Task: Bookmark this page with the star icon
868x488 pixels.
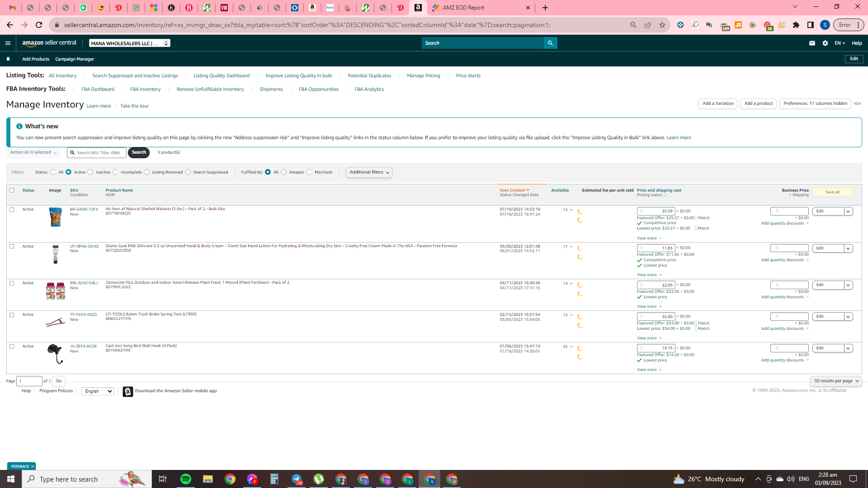Action: (662, 25)
